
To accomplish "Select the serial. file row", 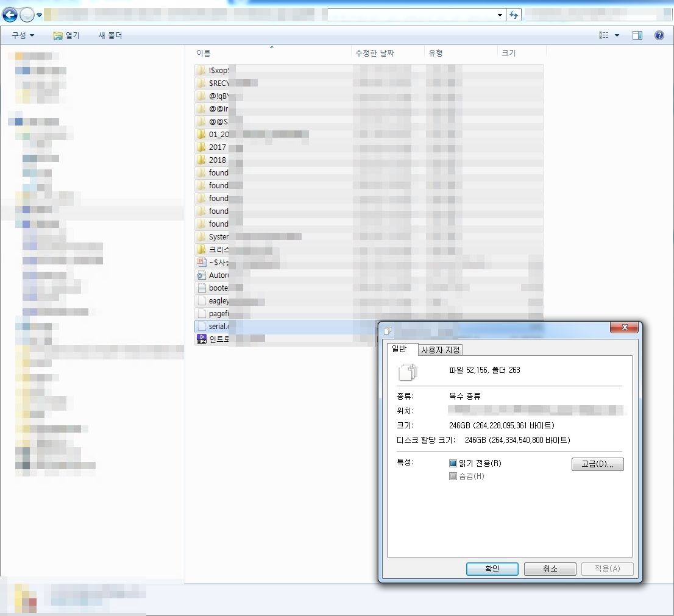I will 286,326.
